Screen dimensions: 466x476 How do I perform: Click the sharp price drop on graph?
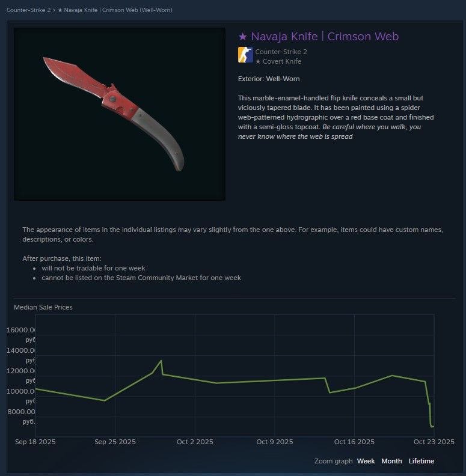[x=428, y=404]
